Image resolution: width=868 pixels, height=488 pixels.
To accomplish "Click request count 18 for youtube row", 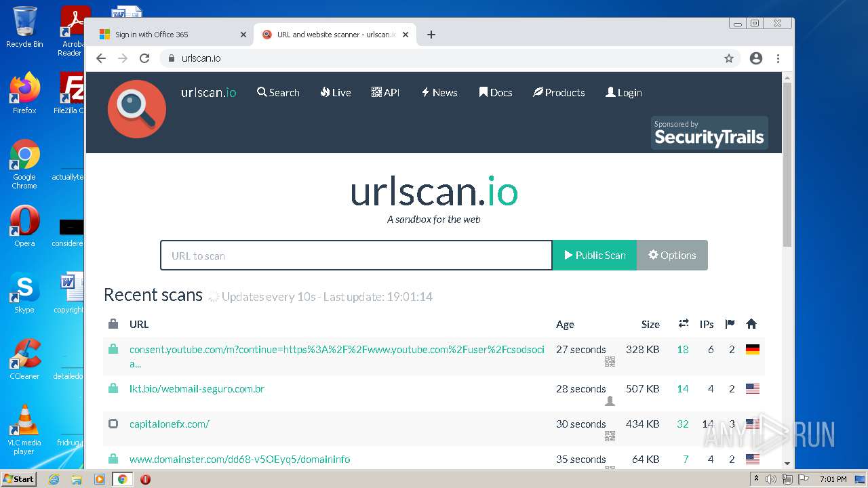I will (x=683, y=350).
